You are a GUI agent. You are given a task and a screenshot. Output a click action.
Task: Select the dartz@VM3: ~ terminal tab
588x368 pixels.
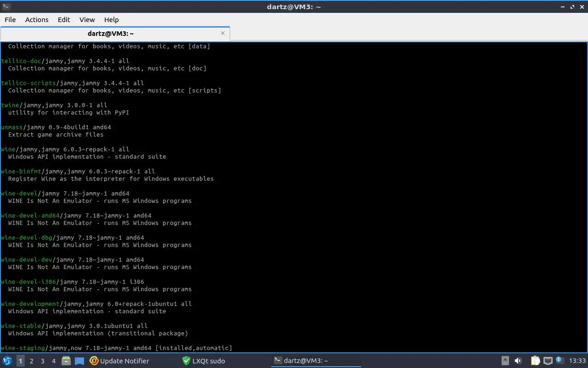click(x=115, y=34)
